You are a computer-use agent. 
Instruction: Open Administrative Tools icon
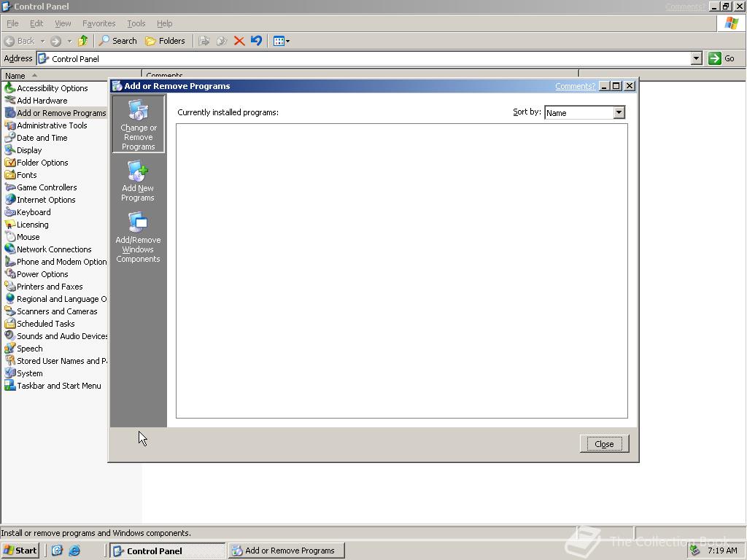click(x=9, y=125)
